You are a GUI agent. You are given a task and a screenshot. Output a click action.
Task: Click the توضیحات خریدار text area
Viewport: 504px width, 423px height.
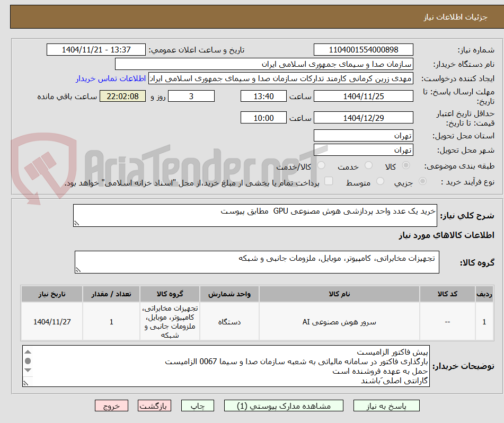(226, 366)
